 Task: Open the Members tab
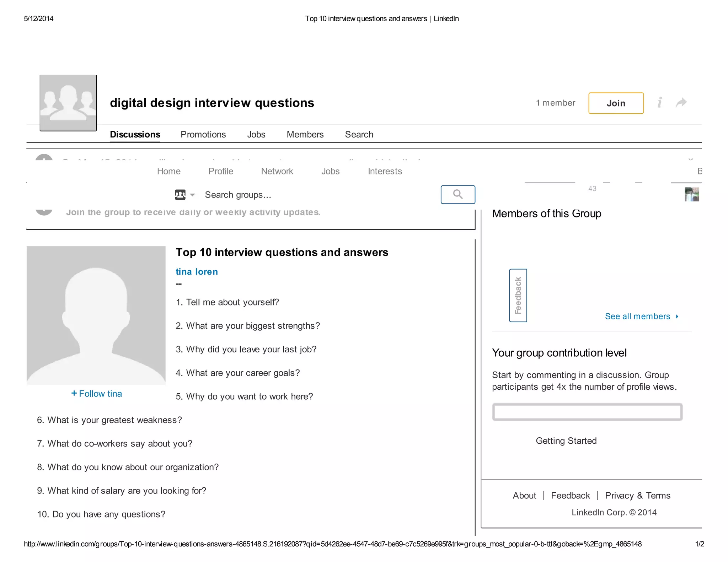305,134
